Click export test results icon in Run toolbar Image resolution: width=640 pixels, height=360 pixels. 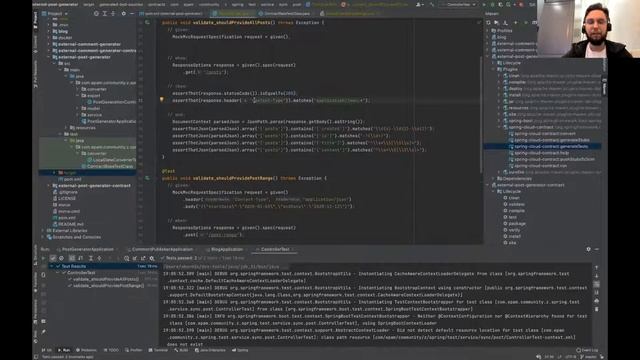click(x=143, y=258)
